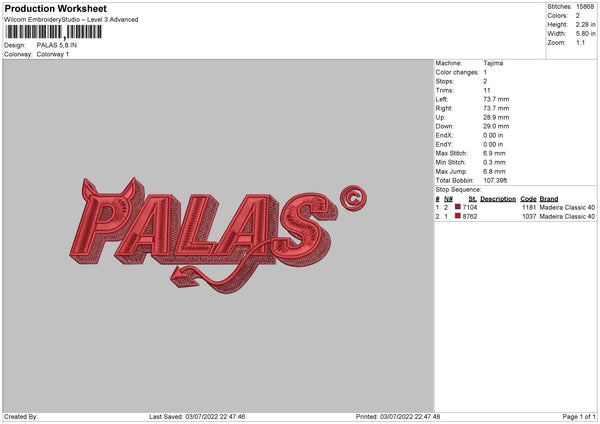Click the Code column header

(528, 199)
